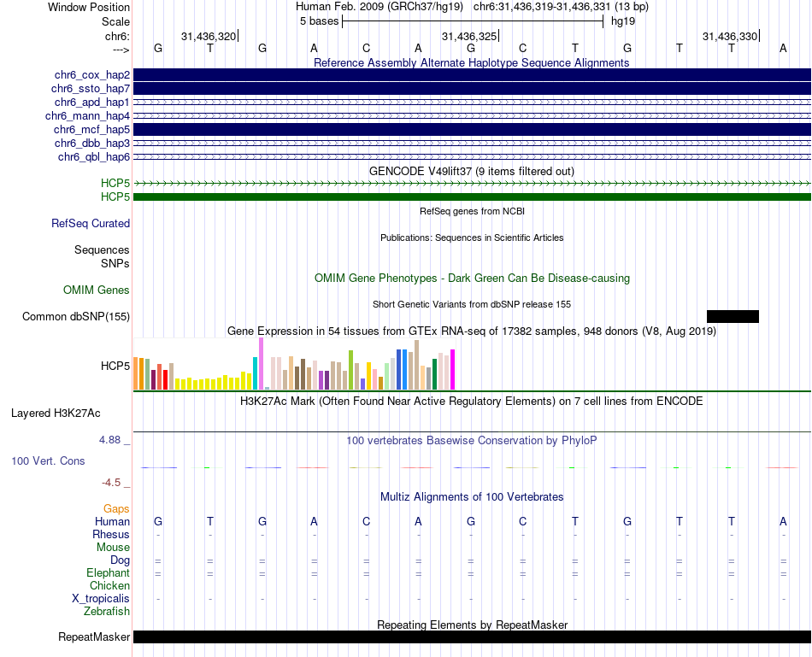Click the chr6_mann_hap4 label
Screen dimensions: 812x657
87,116
